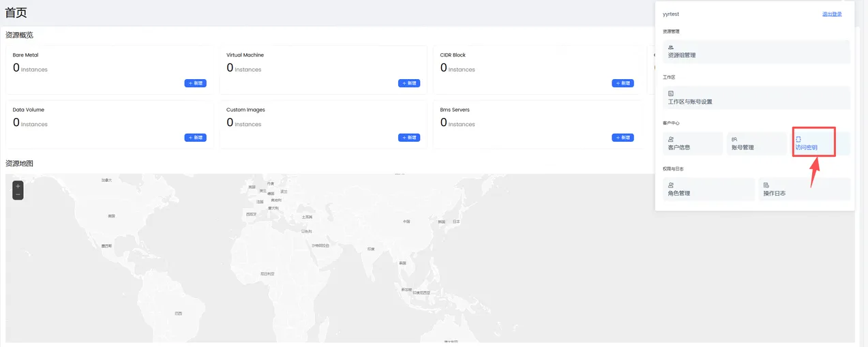The height and width of the screenshot is (347, 868).
Task: Open 操作日志 operation log card
Action: click(805, 189)
